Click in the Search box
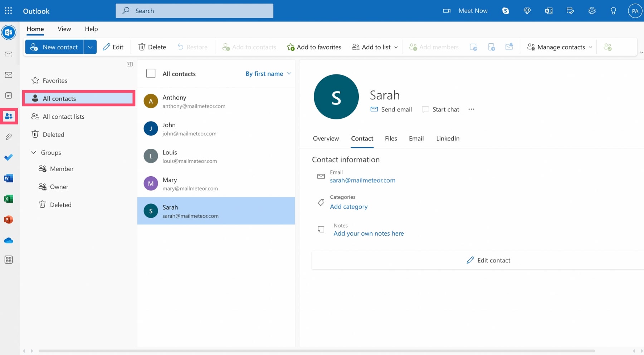Image resolution: width=644 pixels, height=355 pixels. tap(194, 11)
